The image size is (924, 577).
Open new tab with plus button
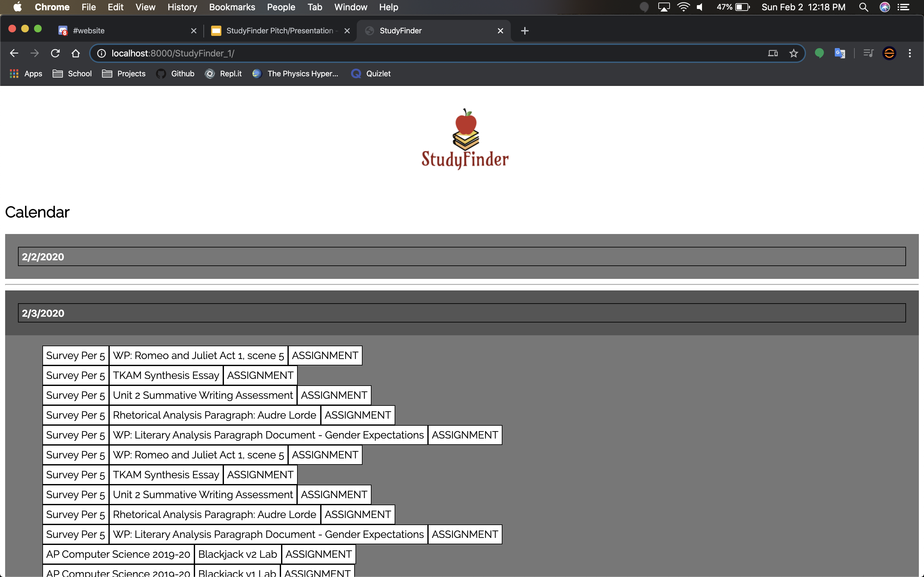click(525, 30)
